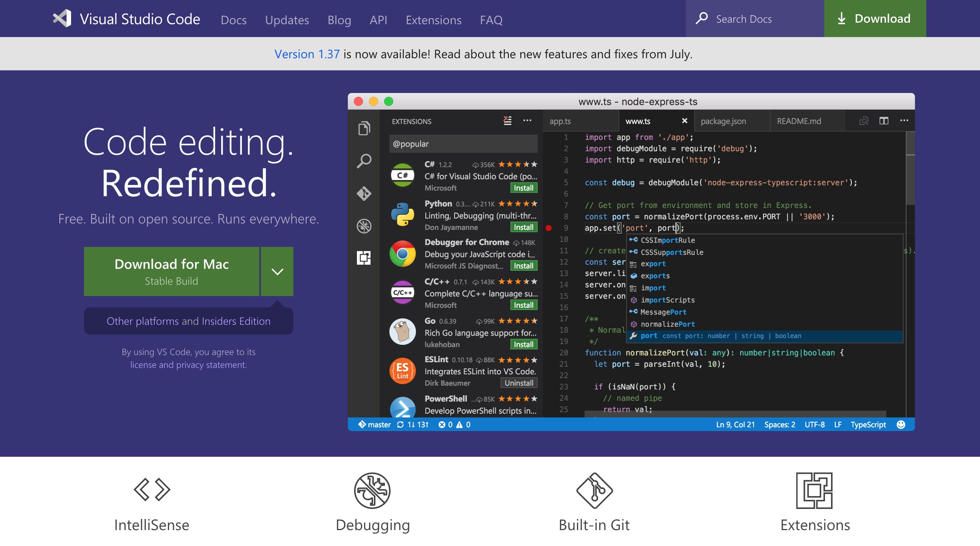The image size is (980, 546).
Task: Open the Explorer icon in the activity bar
Action: click(364, 128)
